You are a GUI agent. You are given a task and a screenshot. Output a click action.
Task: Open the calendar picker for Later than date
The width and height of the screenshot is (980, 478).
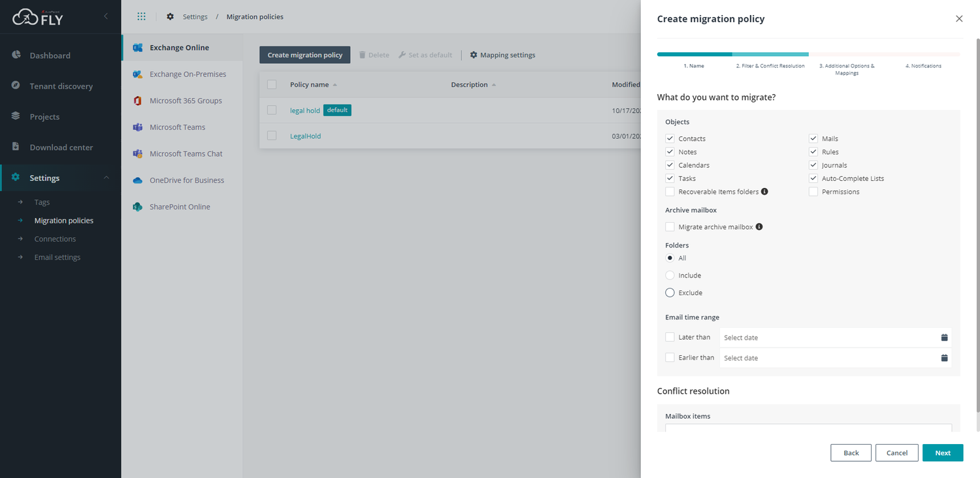click(x=943, y=337)
